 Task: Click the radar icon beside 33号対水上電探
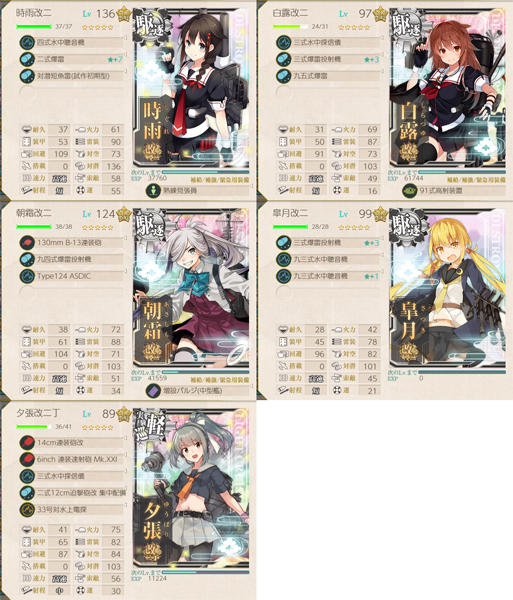tap(27, 510)
